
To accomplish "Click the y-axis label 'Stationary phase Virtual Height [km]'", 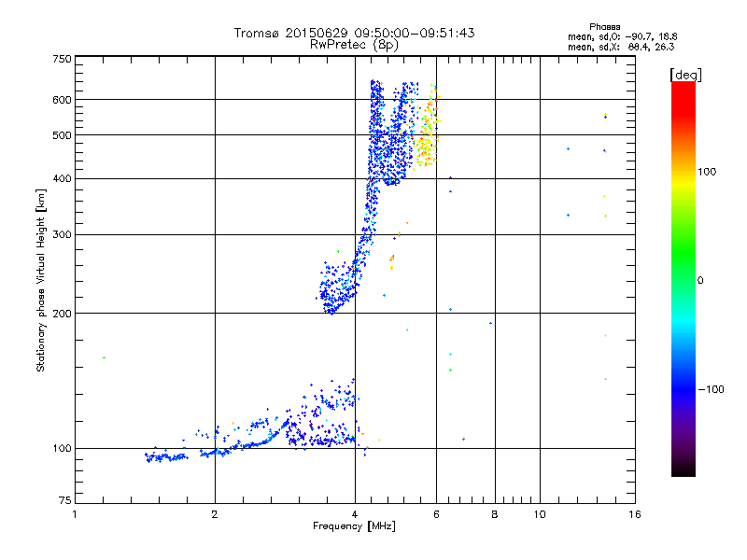I will click(40, 280).
